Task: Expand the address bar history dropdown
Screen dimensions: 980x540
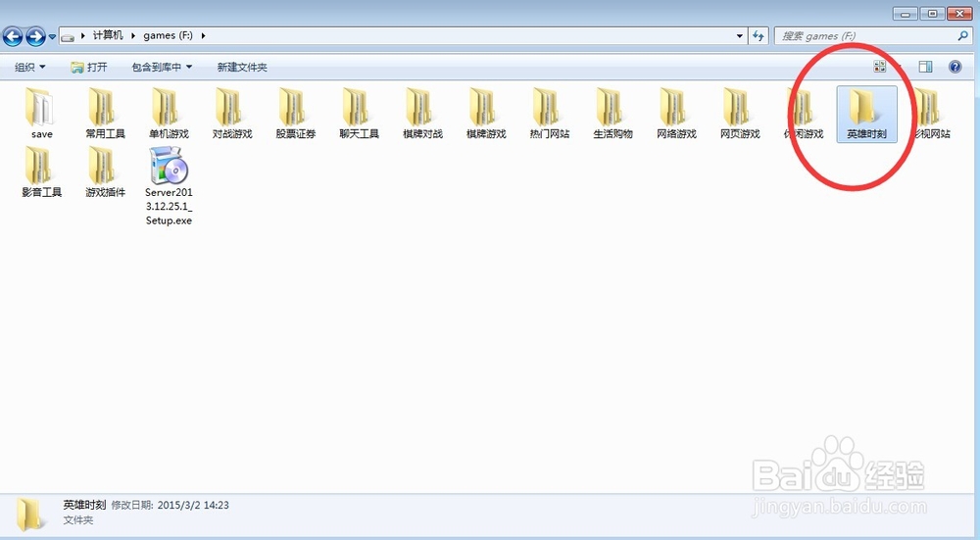Action: 740,35
